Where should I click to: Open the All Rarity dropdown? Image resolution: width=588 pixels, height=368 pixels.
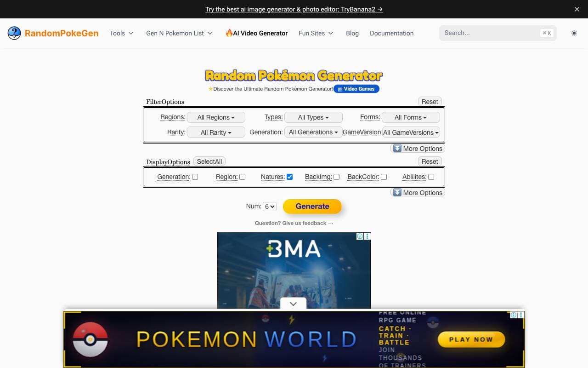coord(216,132)
